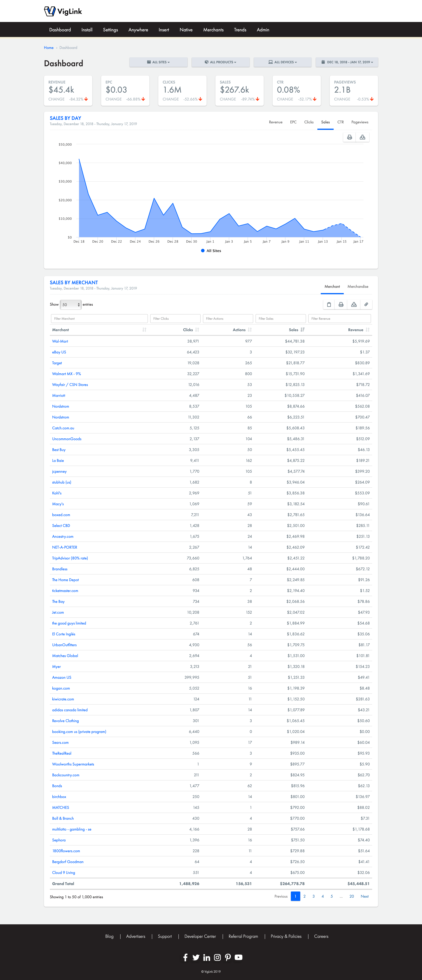Open the YouTube icon in footer
The width and height of the screenshot is (422, 980).
(239, 958)
